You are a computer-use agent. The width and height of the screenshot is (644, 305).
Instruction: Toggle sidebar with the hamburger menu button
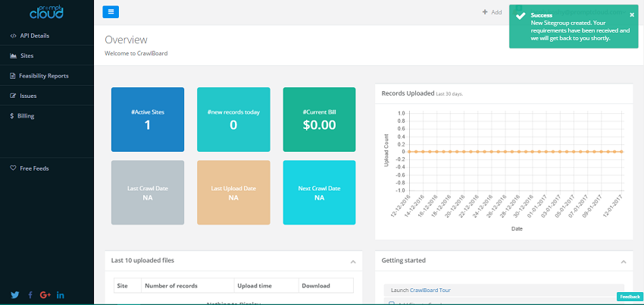[x=111, y=11]
